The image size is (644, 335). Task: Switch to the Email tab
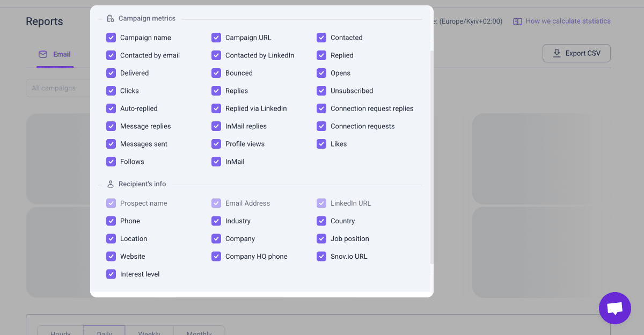tap(55, 55)
